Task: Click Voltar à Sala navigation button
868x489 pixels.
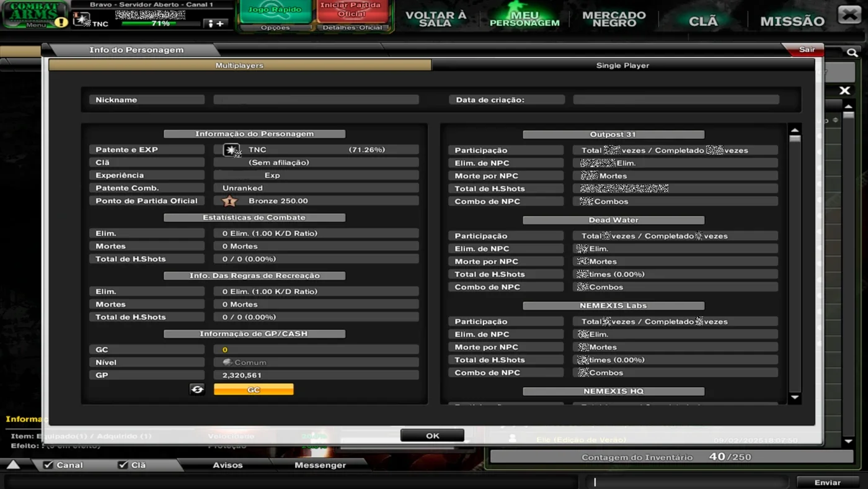Action: click(x=435, y=19)
